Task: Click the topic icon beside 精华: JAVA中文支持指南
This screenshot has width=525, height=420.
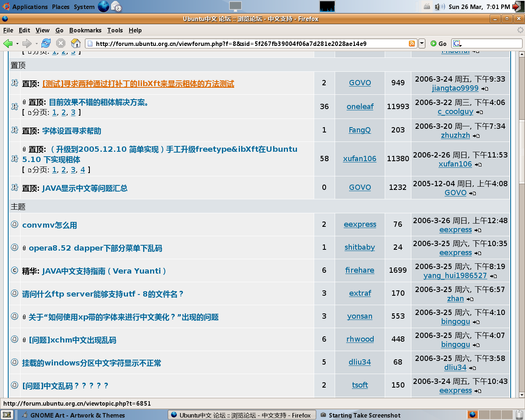Action: click(x=14, y=270)
